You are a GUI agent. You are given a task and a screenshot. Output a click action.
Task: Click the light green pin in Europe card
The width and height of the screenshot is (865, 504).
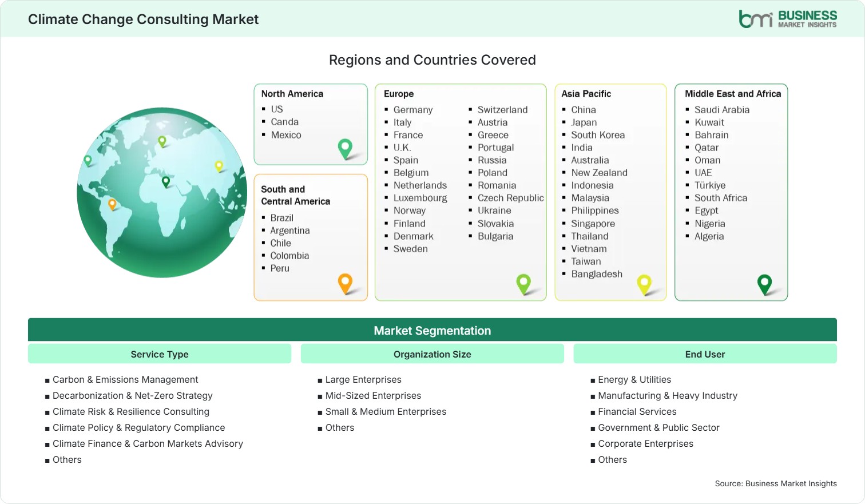point(523,284)
